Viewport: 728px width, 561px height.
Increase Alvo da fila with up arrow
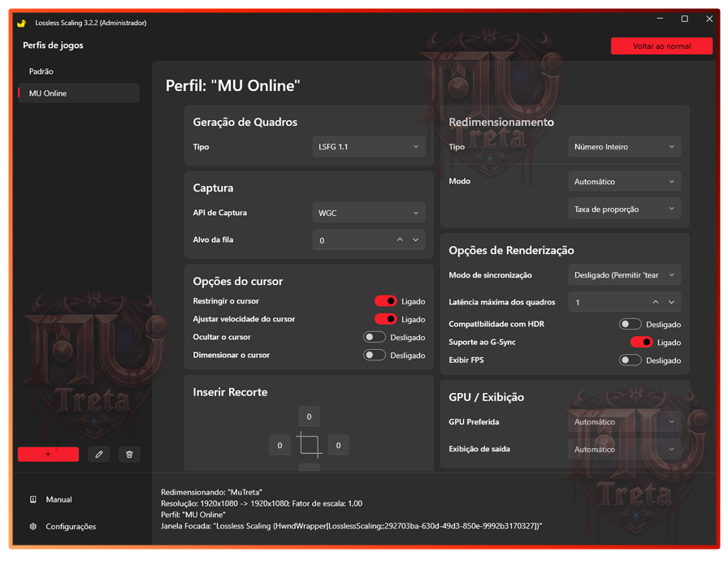click(x=400, y=240)
